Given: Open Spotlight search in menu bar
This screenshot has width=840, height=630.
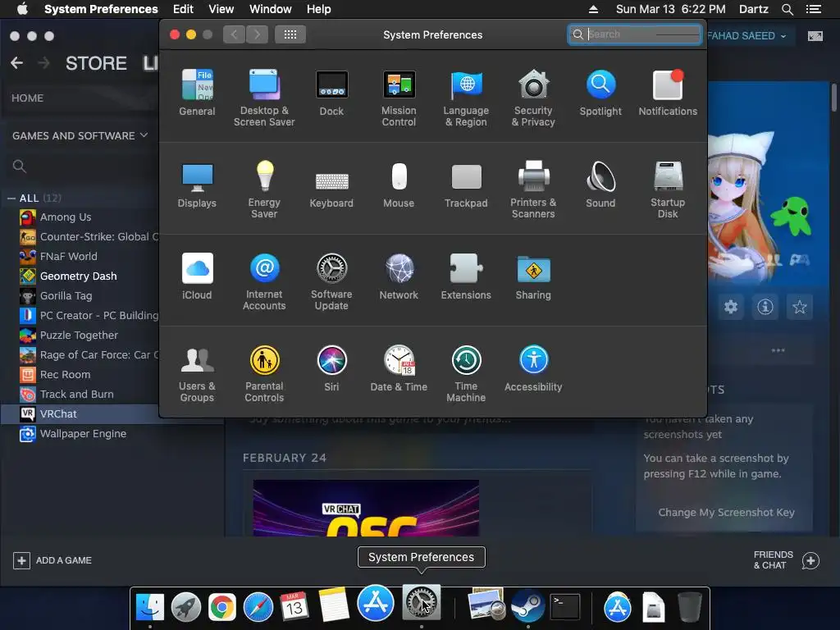Looking at the screenshot, I should [x=787, y=9].
